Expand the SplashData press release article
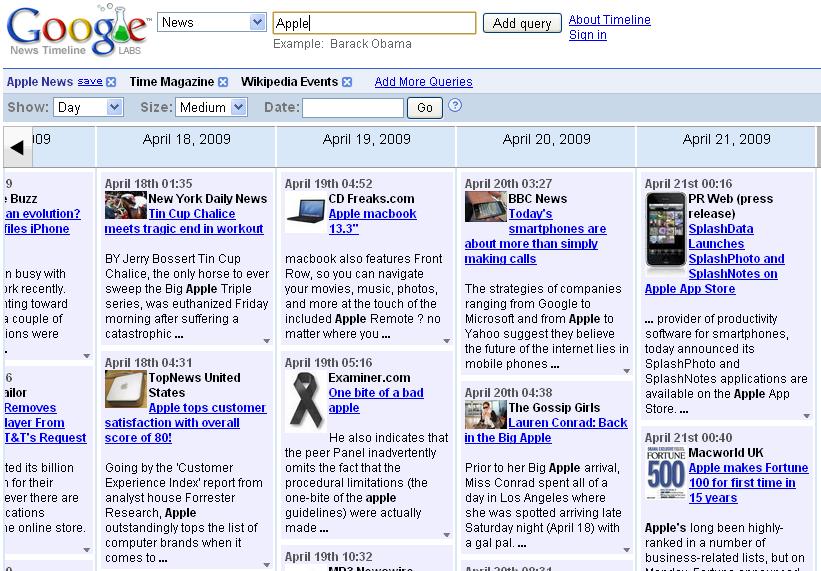Viewport: 821px width, 571px height. pos(807,416)
